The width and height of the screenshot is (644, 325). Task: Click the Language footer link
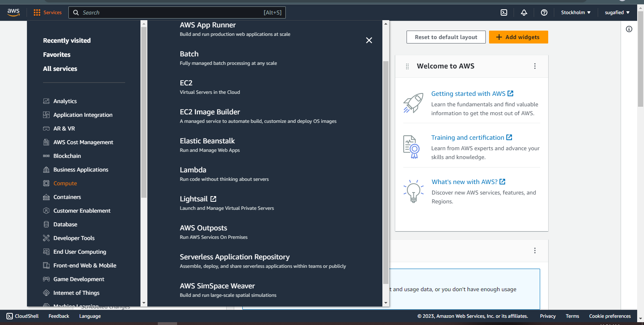[x=90, y=316]
